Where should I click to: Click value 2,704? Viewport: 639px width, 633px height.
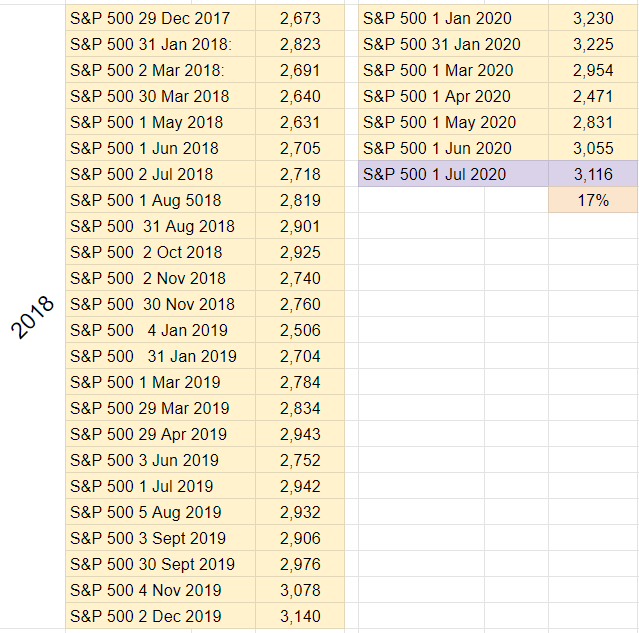pos(300,356)
